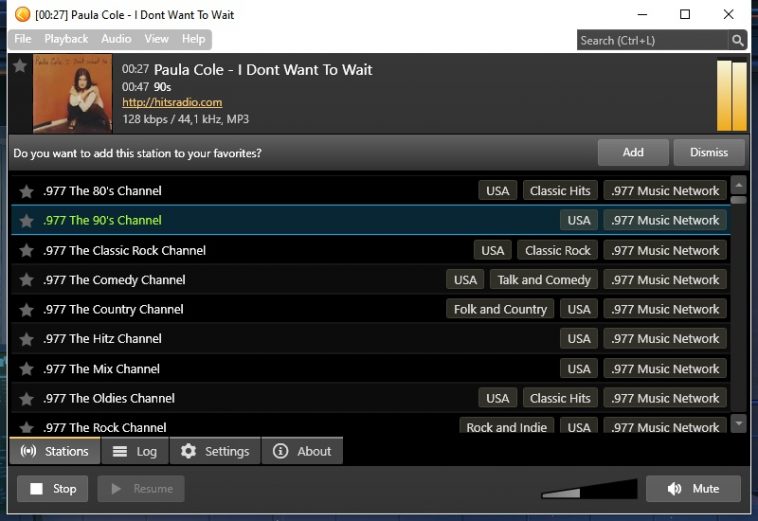
Task: Favorite the currently playing station star
Action: point(20,65)
